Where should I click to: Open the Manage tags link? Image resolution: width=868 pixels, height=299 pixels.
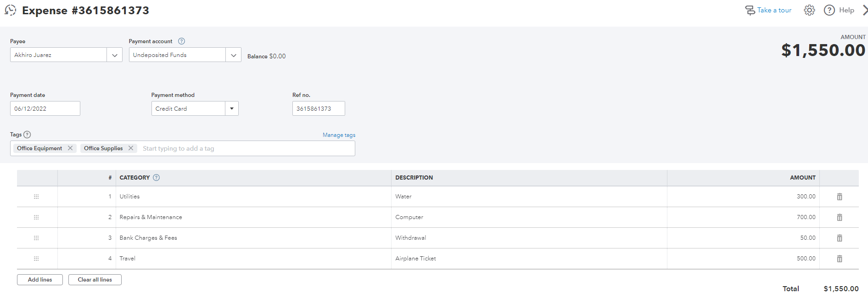[x=339, y=135]
